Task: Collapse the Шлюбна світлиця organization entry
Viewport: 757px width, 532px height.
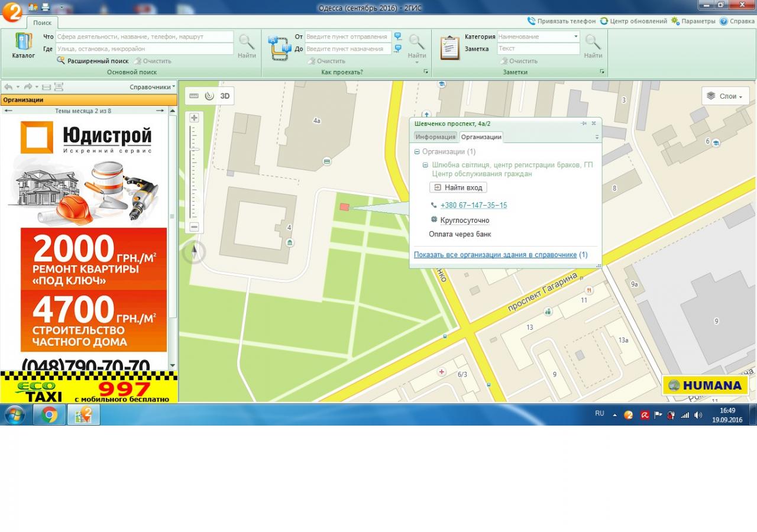Action: click(425, 165)
